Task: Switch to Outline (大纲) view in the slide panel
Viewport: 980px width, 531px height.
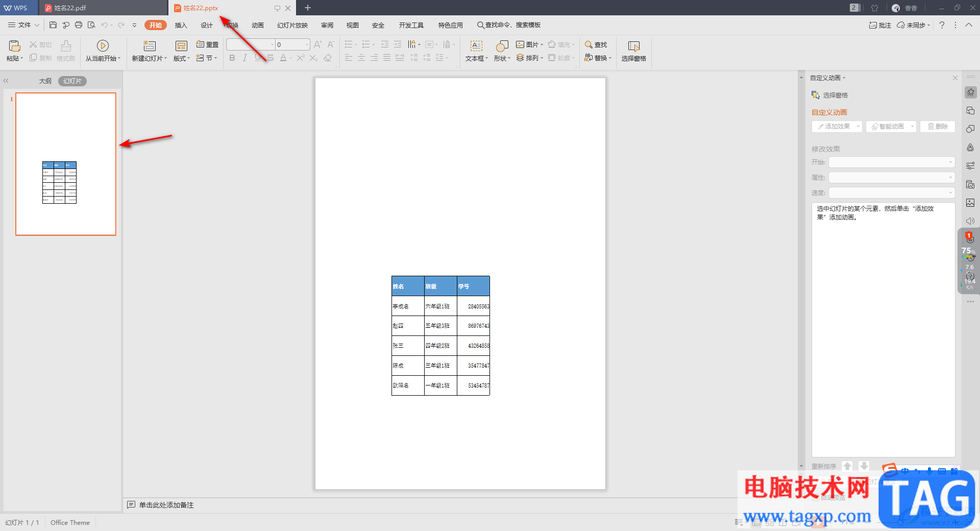Action: tap(45, 81)
